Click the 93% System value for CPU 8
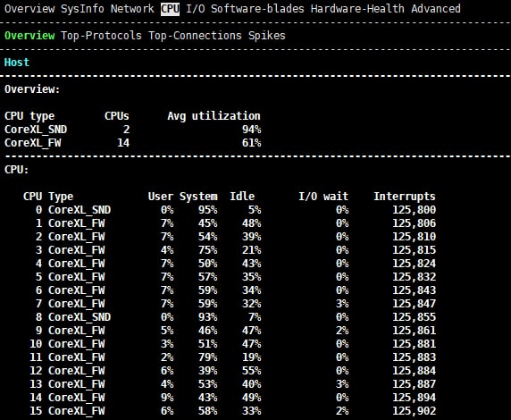Viewport: 511px width, 420px height. pos(207,316)
